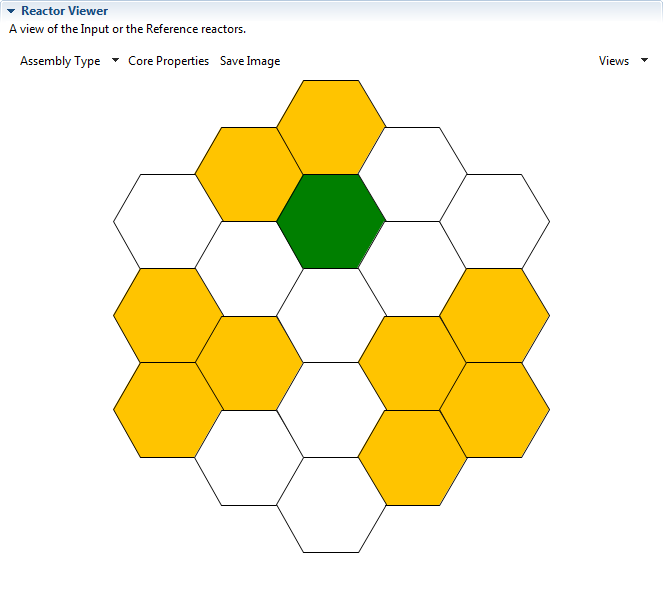Open Core Properties
The image size is (663, 605).
pyautogui.click(x=168, y=61)
